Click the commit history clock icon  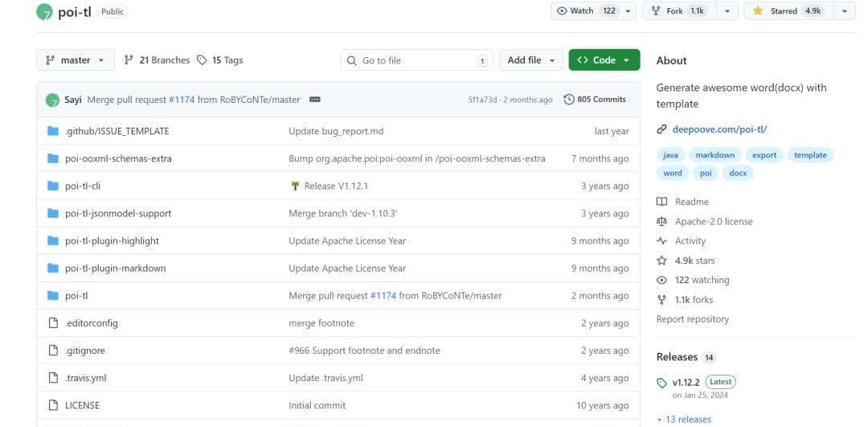(569, 100)
